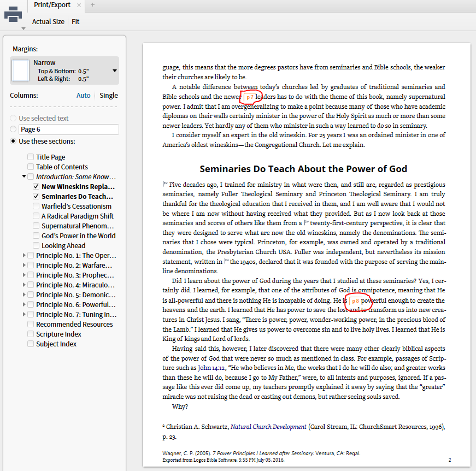This screenshot has height=471, width=476.
Task: Click the Page 6 input field
Action: (x=69, y=129)
